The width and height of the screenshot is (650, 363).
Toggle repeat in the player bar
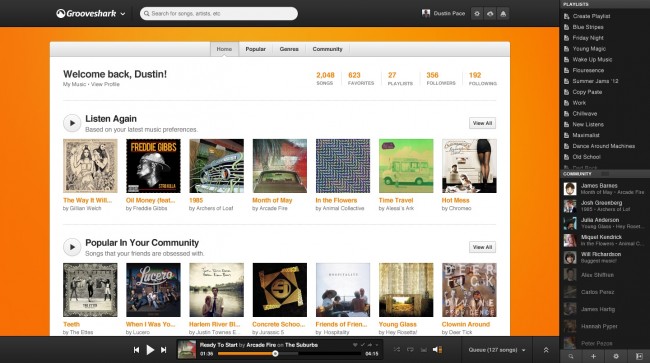click(410, 350)
